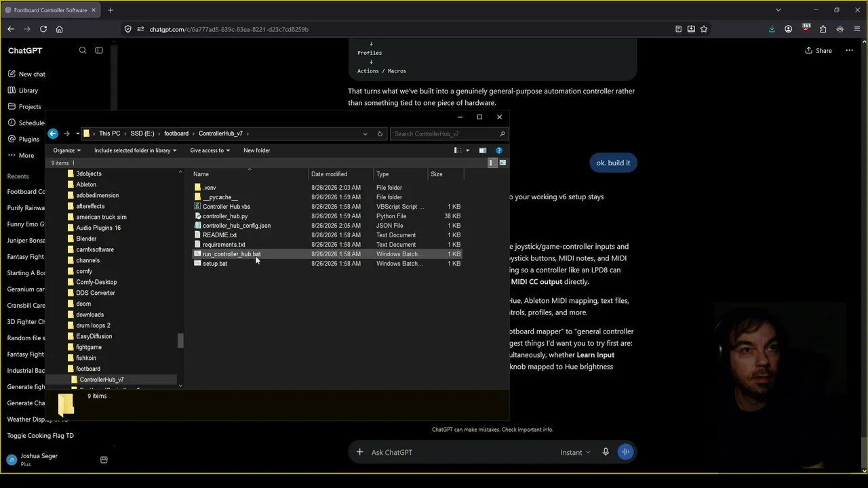This screenshot has height=488, width=868.
Task: Select controller_hub_config.json file
Action: [237, 226]
